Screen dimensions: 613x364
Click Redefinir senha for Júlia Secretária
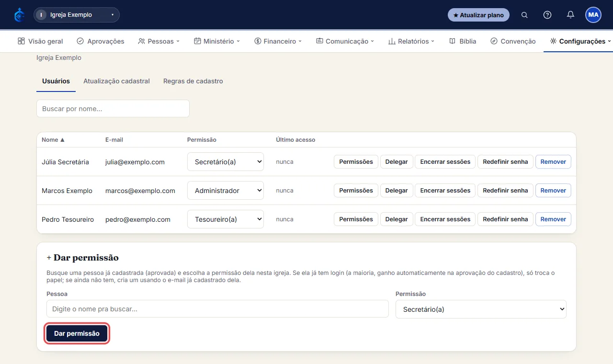[505, 162]
